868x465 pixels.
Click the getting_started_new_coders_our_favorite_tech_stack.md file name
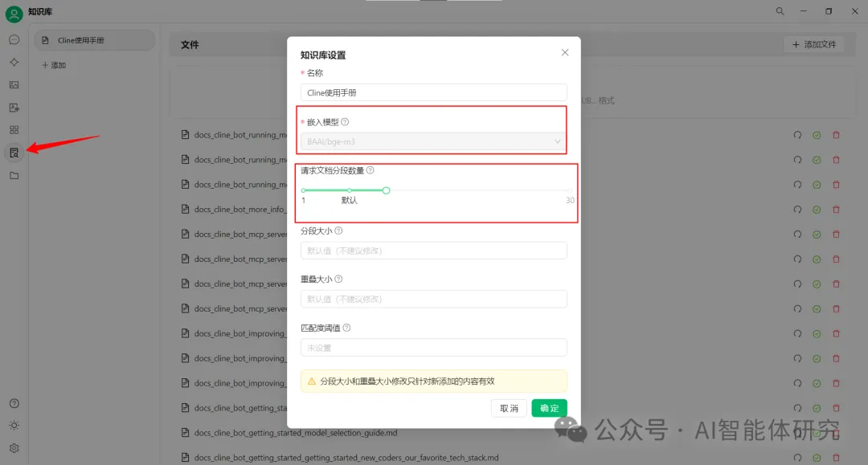point(346,457)
